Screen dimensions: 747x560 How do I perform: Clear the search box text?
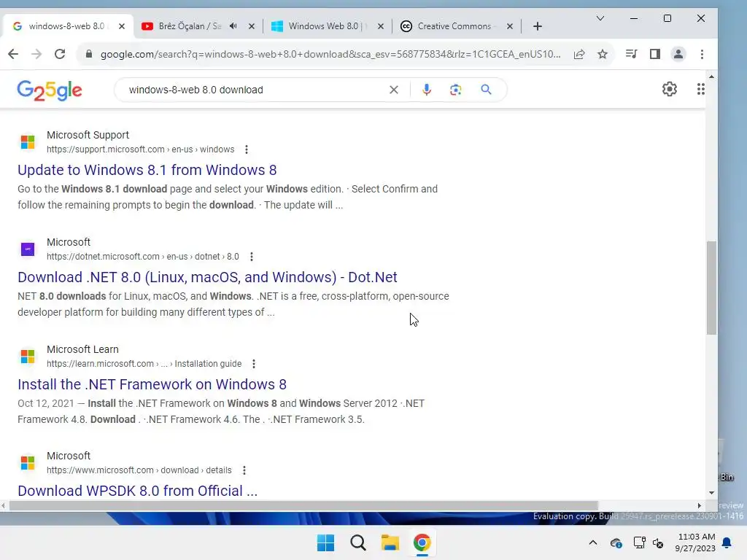393,90
